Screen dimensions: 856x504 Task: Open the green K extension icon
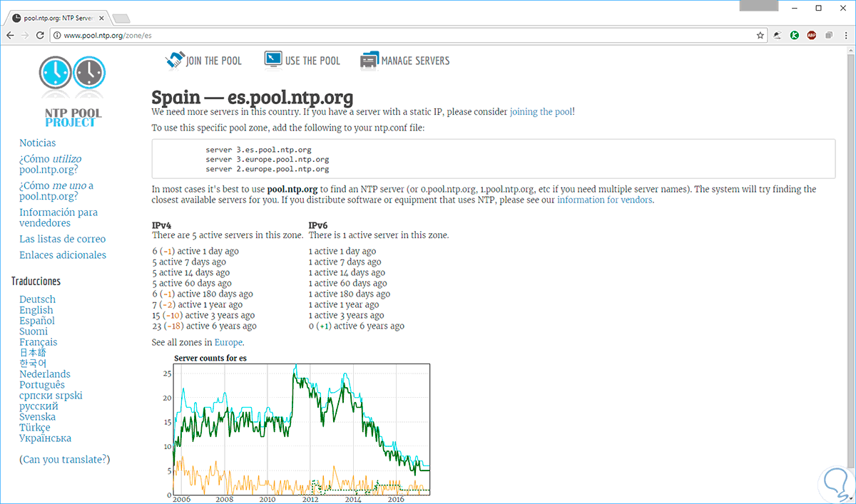tap(795, 34)
